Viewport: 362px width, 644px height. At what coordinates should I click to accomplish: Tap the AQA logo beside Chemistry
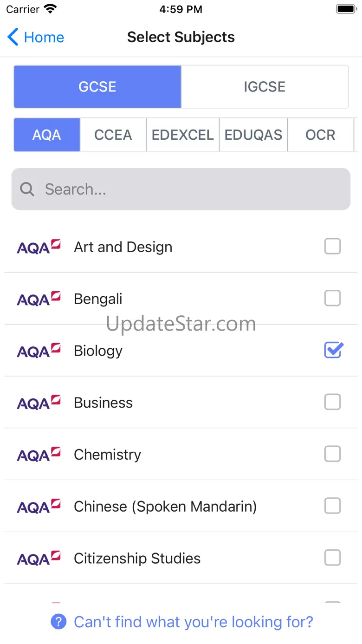(x=39, y=455)
